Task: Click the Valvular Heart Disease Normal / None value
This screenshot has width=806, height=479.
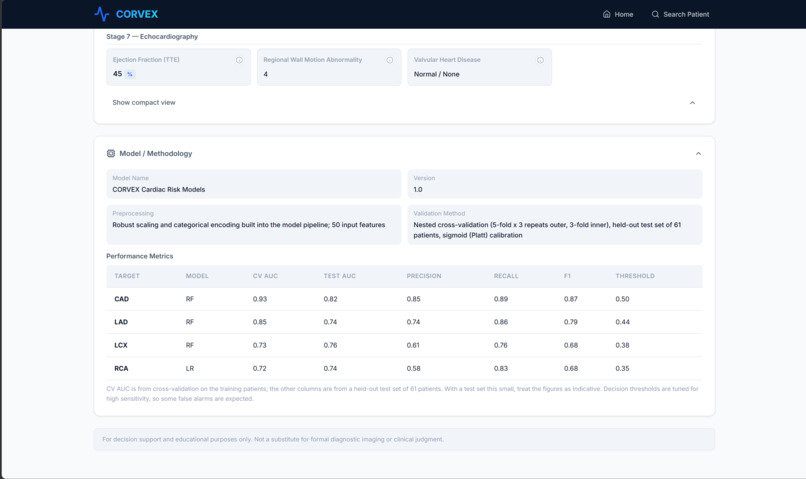Action: tap(436, 74)
